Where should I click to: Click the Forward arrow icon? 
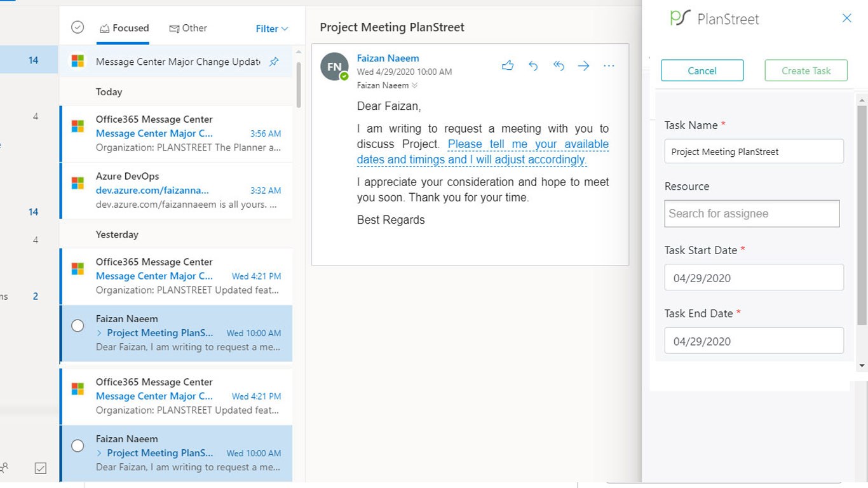coord(583,65)
